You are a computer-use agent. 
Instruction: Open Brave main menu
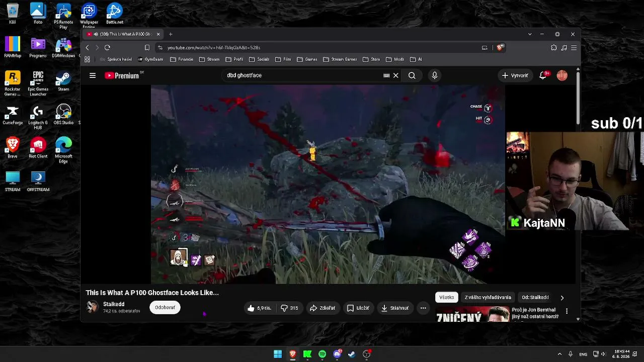574,47
